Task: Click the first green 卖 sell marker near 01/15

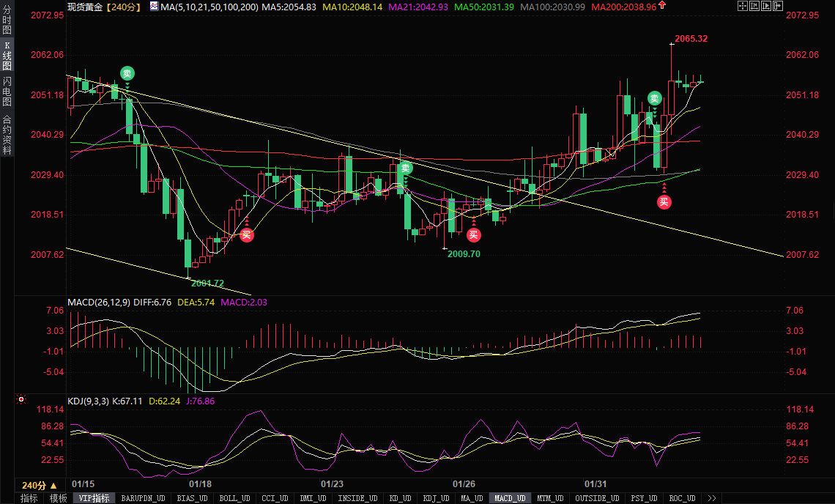Action: coord(127,73)
